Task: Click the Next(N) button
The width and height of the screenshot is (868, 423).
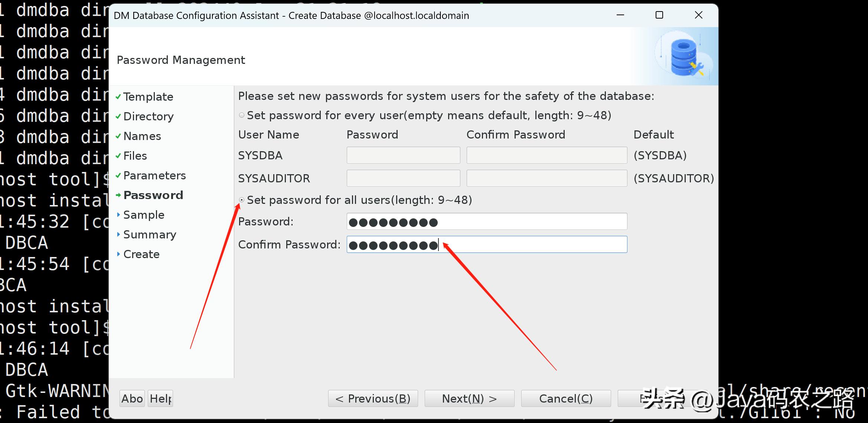Action: click(x=469, y=398)
